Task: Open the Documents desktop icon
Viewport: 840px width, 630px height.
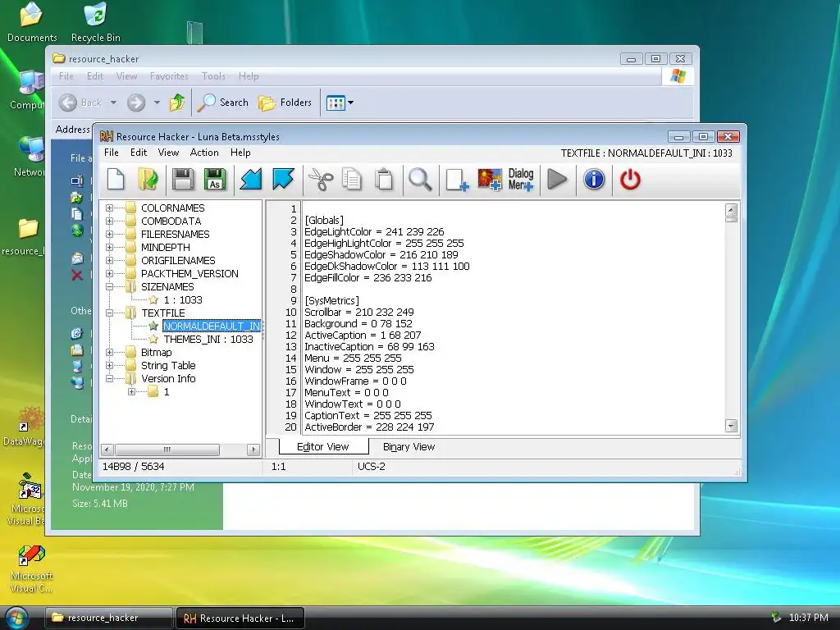Action: [32, 22]
